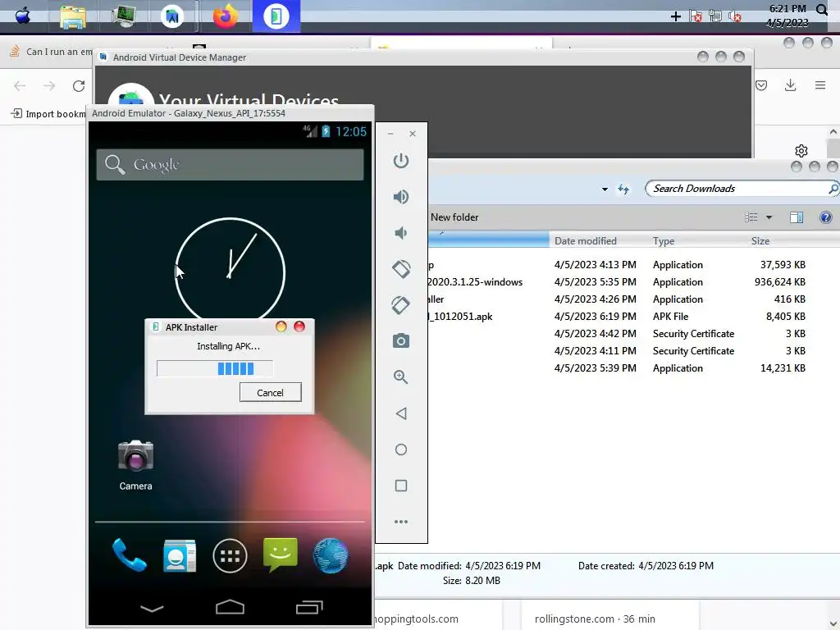840x630 pixels.
Task: Select the _1012051.apk file row
Action: tap(616, 317)
